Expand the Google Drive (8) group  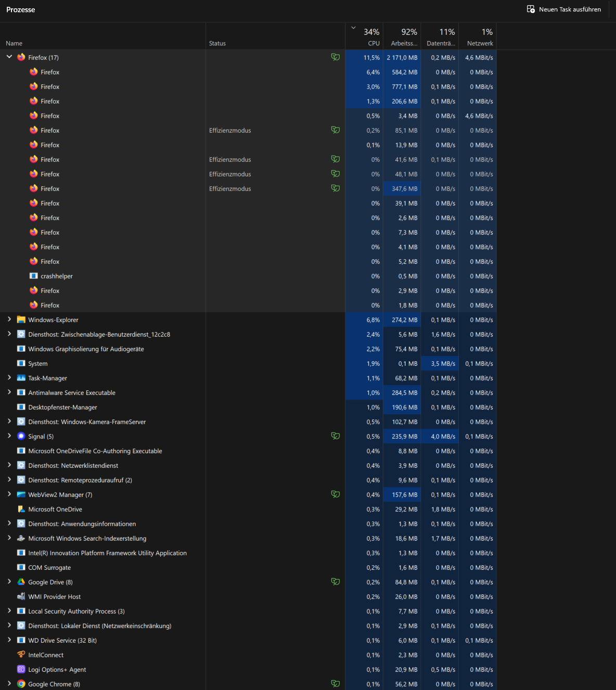[9, 581]
